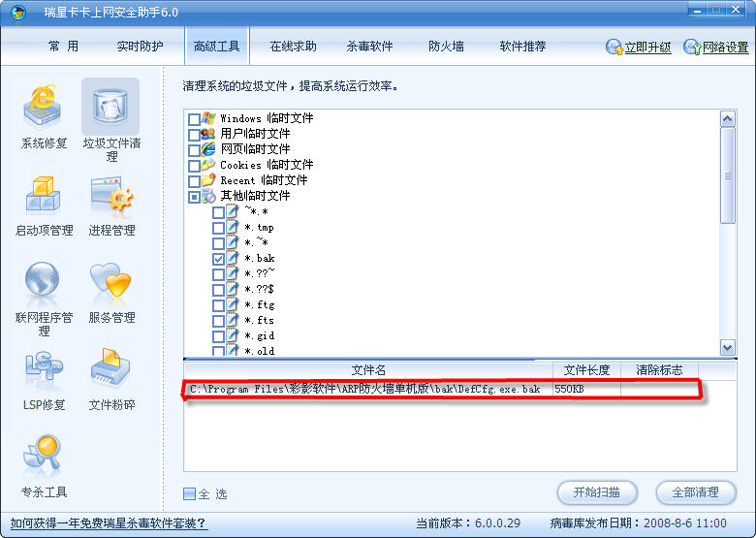Viewport: 756px width, 538px height.
Task: Click the file icon beside *.fts
Action: [232, 320]
